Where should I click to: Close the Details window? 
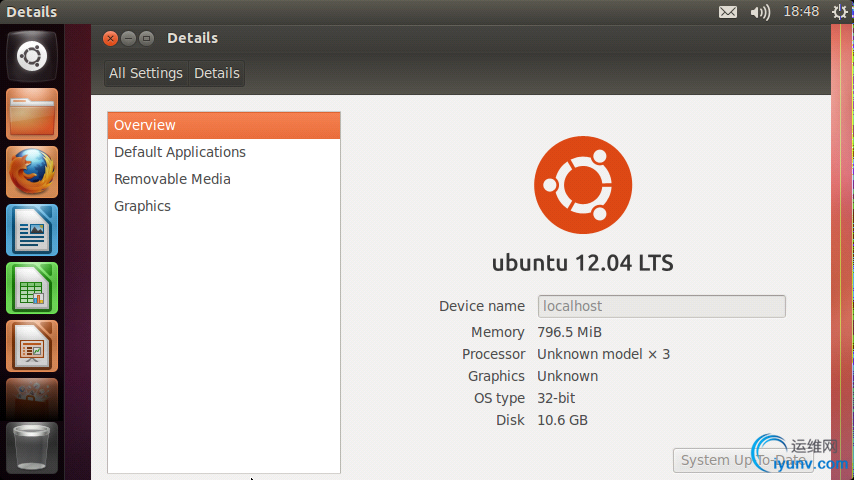111,38
